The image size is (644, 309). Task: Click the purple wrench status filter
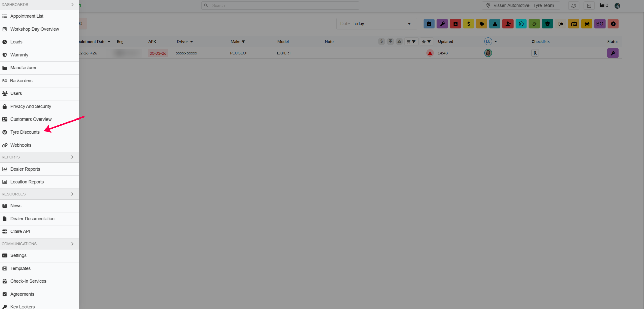pyautogui.click(x=442, y=24)
